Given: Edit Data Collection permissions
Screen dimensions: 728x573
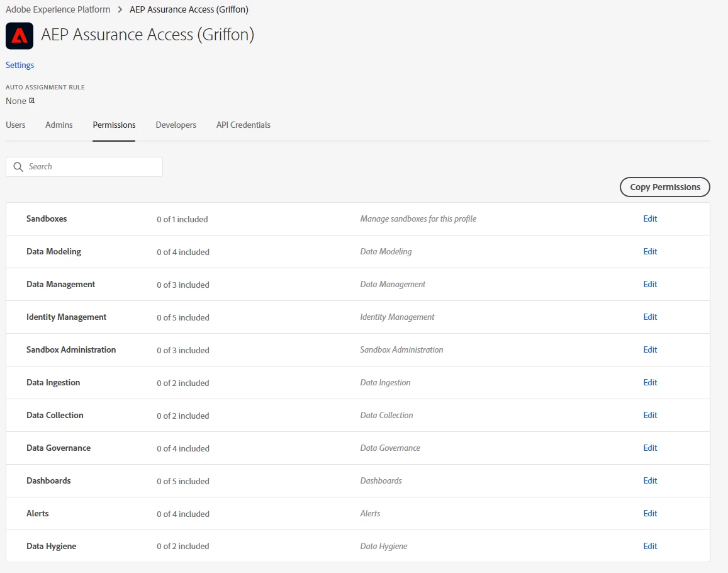Looking at the screenshot, I should [x=650, y=415].
